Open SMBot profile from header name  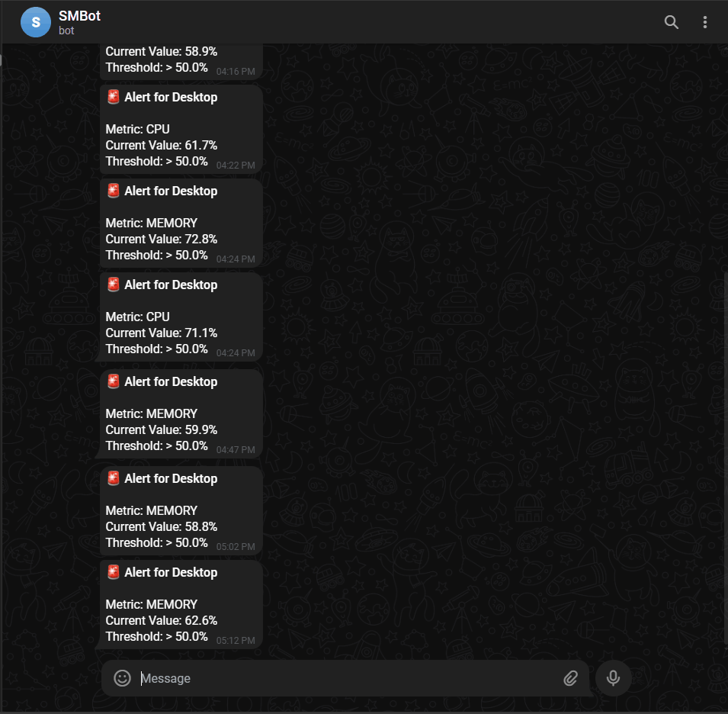click(x=79, y=16)
